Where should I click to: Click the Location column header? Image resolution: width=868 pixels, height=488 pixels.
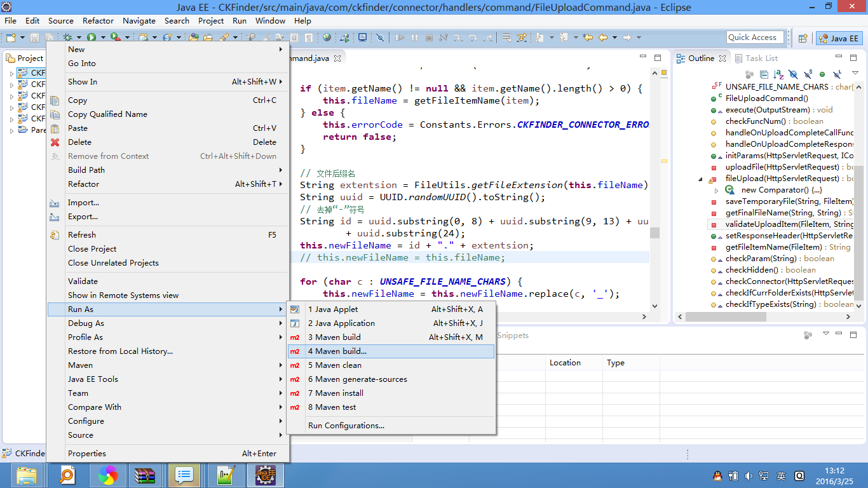pyautogui.click(x=573, y=363)
